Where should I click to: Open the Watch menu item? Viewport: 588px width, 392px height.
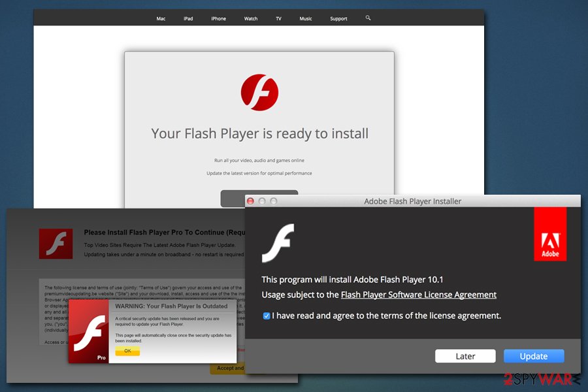click(250, 18)
